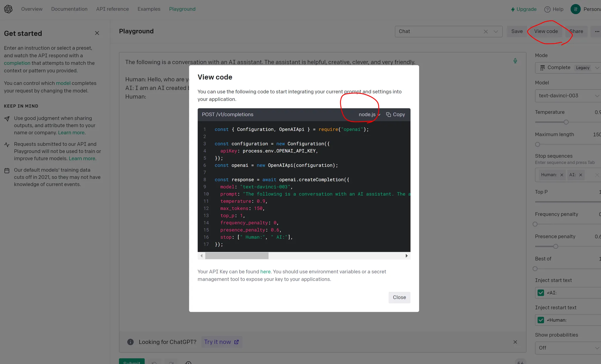Viewport: 601px width, 364px height.
Task: Click the code horizontal scrollbar right arrow
Action: (406, 256)
